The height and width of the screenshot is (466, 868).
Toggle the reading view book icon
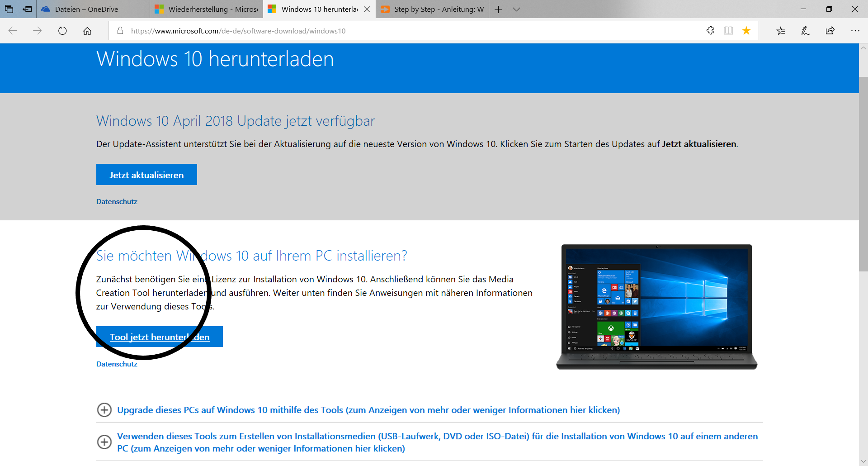[x=728, y=30]
